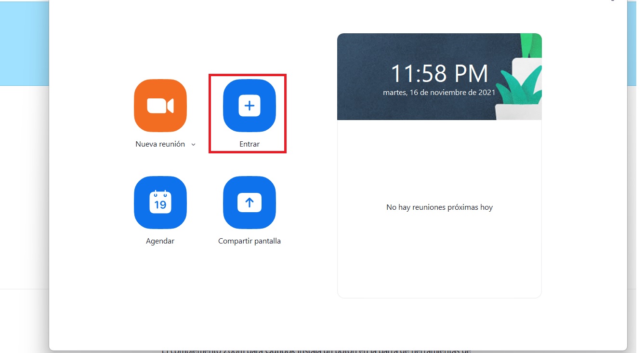
Task: Click "No hay reuniones próximas hoy" message
Action: coord(439,207)
